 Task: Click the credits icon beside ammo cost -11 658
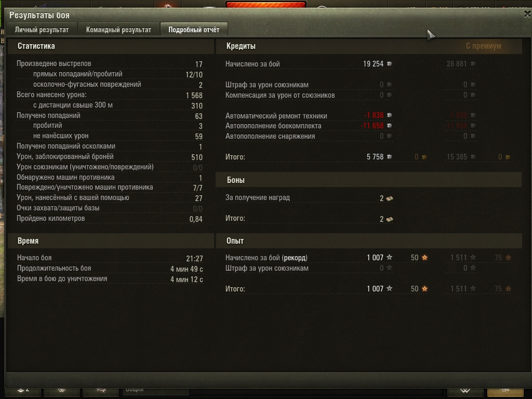click(x=390, y=126)
